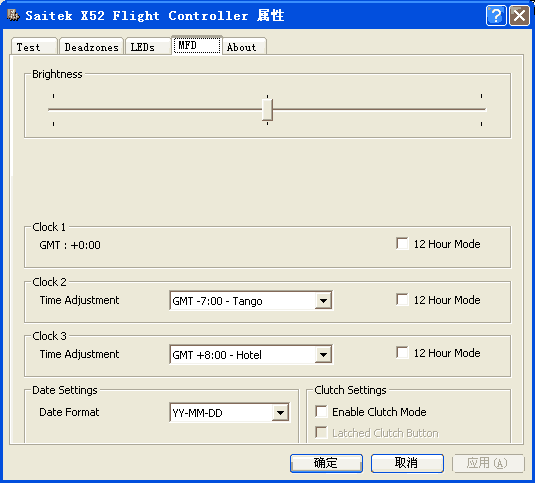Image resolution: width=535 pixels, height=483 pixels.
Task: Click the Brightness slider thumb
Action: [x=267, y=109]
